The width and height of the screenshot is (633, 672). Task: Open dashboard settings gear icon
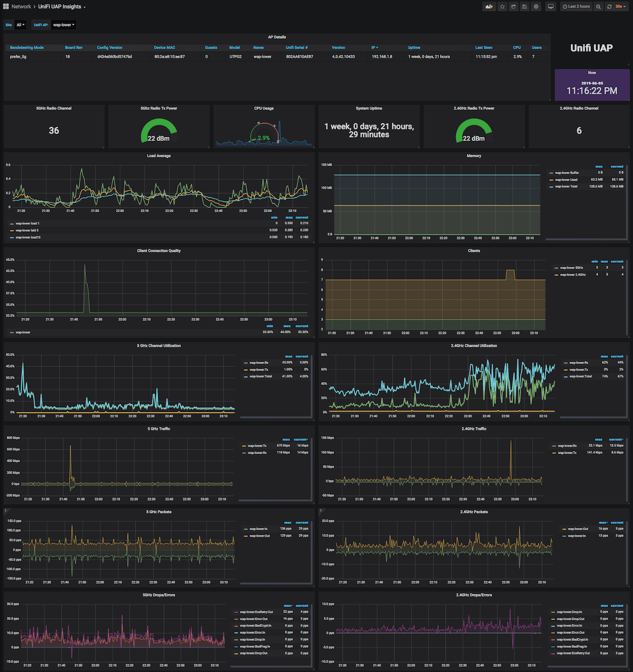pos(536,7)
